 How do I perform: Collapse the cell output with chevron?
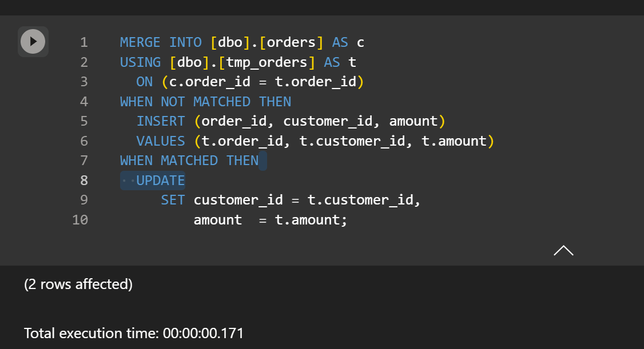(563, 251)
